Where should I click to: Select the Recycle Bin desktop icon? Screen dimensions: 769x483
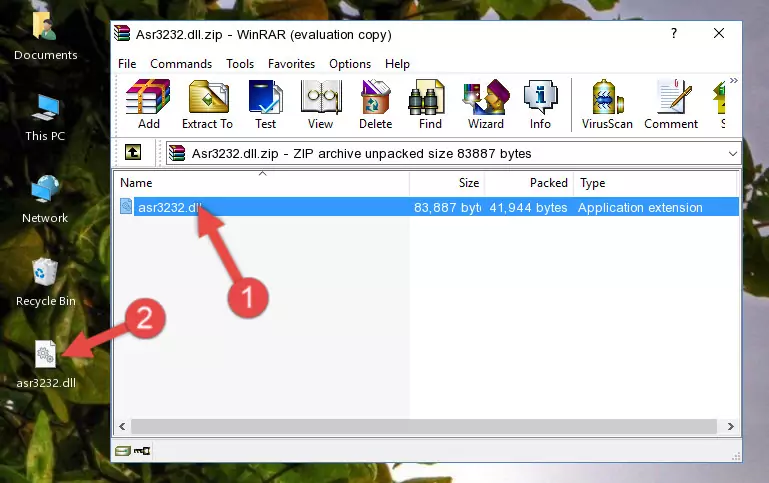tap(46, 282)
